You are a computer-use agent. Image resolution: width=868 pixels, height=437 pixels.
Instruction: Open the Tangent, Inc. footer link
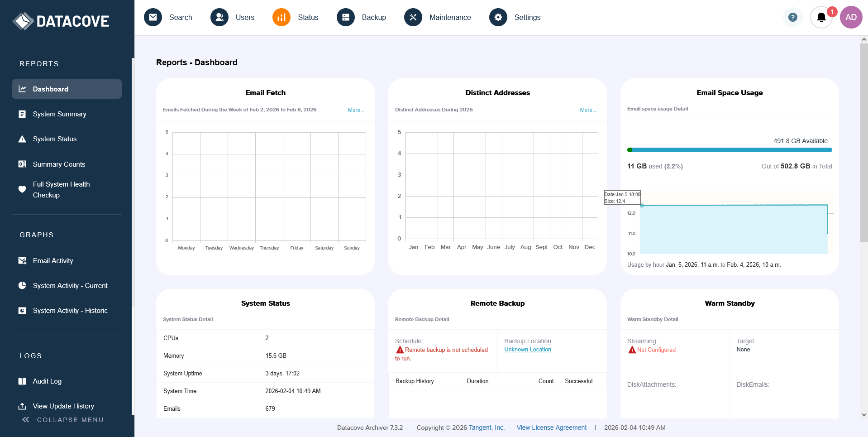486,427
